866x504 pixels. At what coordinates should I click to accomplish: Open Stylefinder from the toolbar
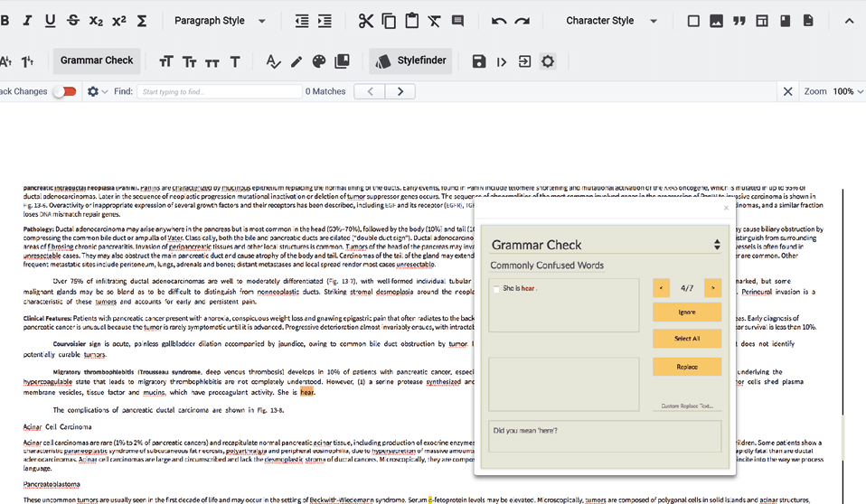(x=411, y=61)
